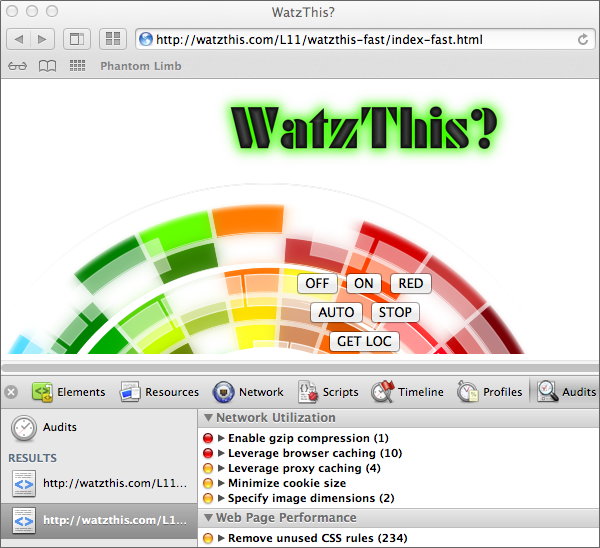
Task: Click the red severity dot for gzip compression
Action: 208,438
